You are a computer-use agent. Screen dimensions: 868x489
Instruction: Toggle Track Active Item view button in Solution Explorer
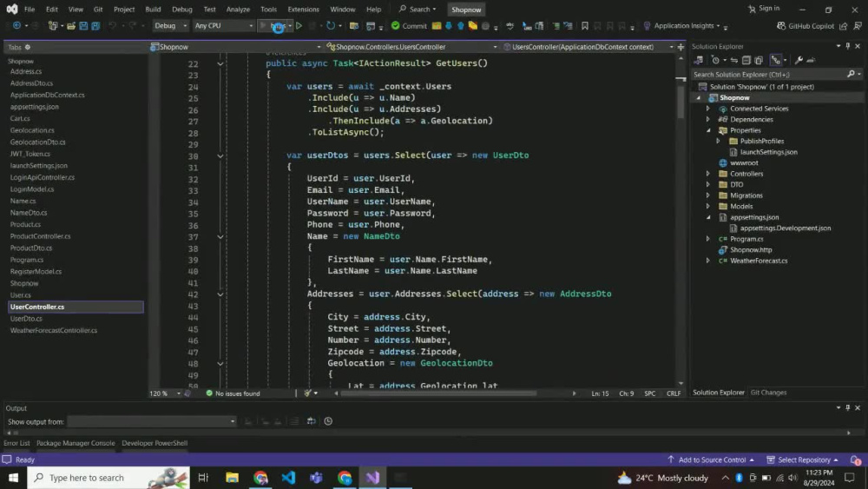(x=775, y=60)
